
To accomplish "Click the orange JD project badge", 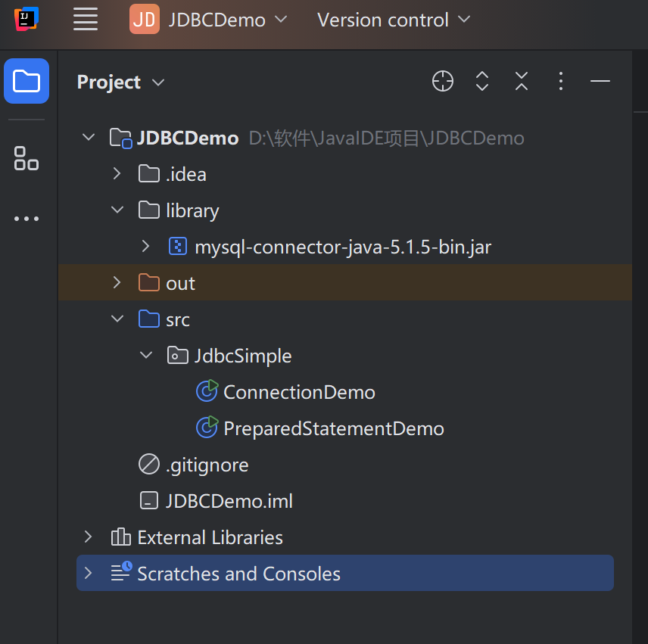I will [145, 19].
